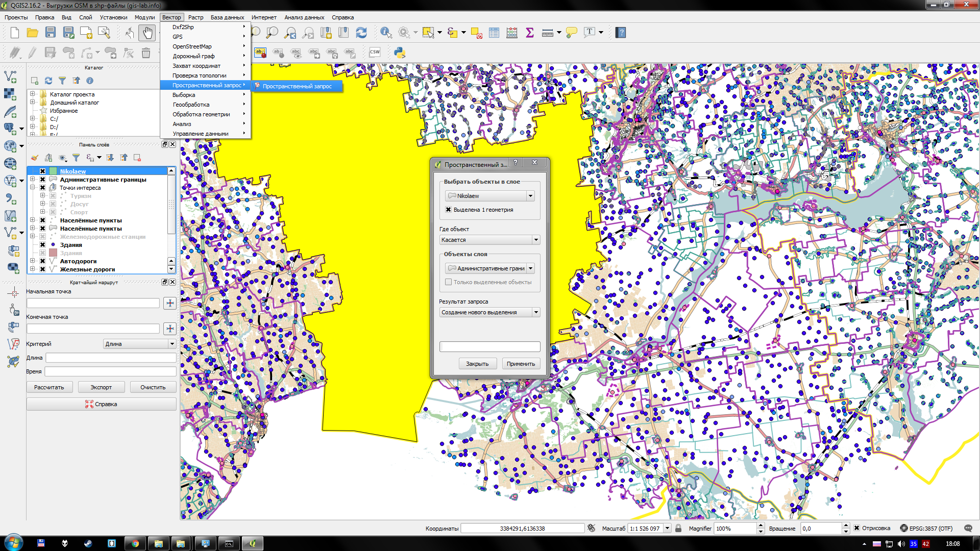980x551 pixels.
Task: Click Filter Legend funnel in Layers panel
Action: pyautogui.click(x=76, y=158)
